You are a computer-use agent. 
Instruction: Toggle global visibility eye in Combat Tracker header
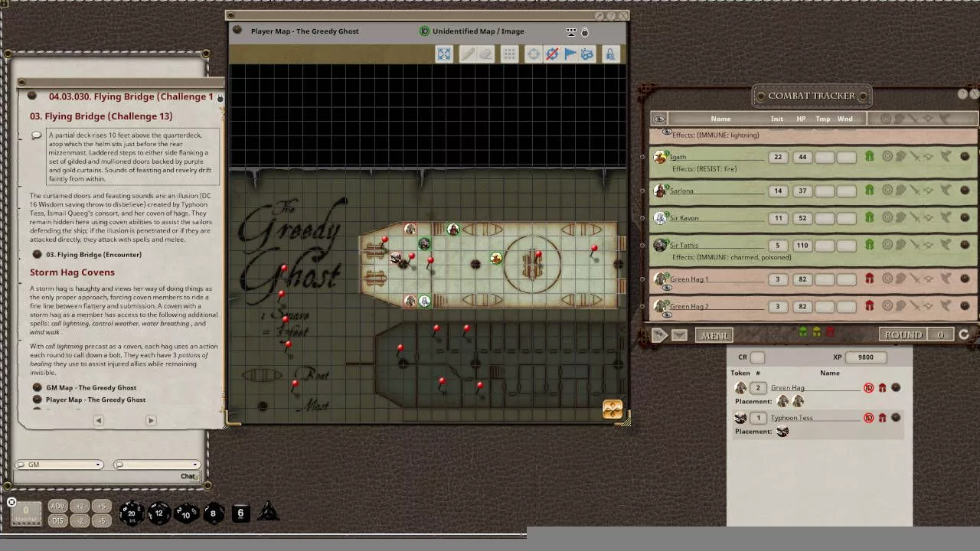(x=659, y=119)
